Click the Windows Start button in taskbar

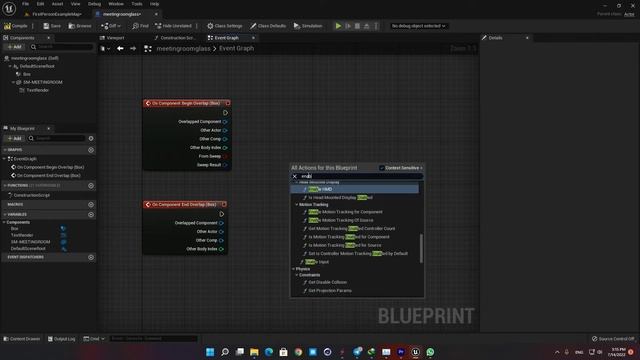point(210,352)
